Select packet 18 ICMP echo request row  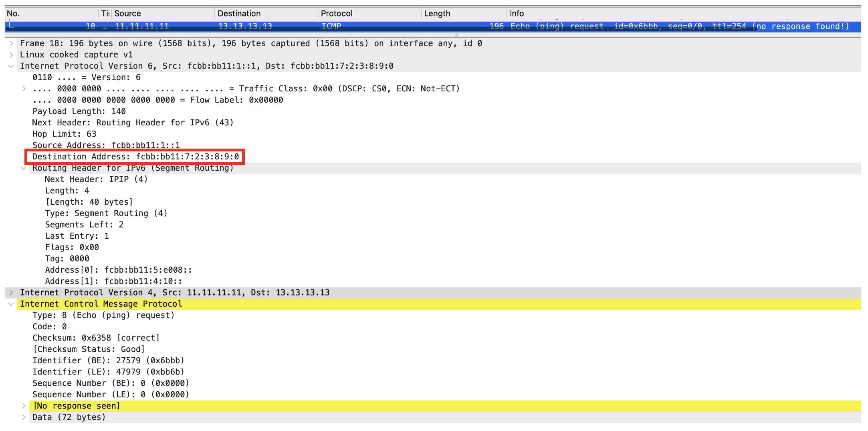(x=433, y=26)
